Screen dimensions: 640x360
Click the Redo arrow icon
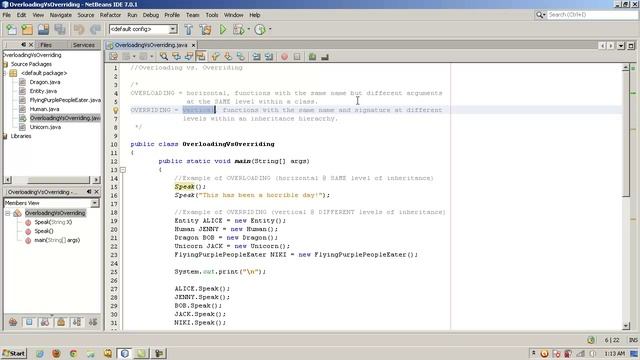coord(95,29)
